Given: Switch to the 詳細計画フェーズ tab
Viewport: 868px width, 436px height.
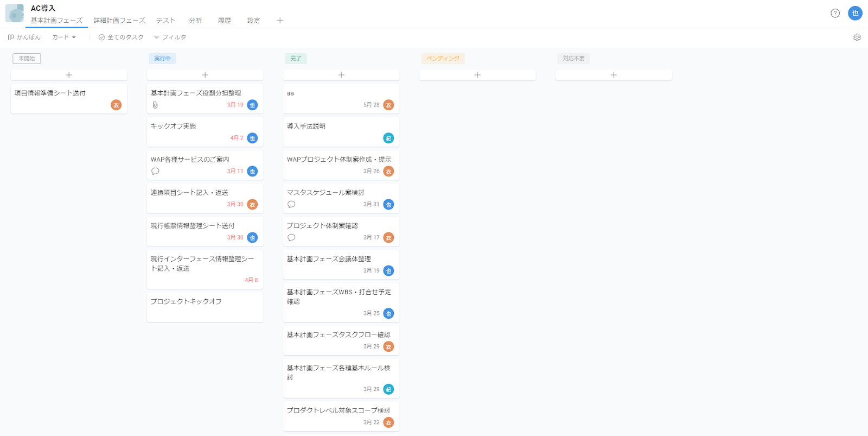Looking at the screenshot, I should click(119, 21).
